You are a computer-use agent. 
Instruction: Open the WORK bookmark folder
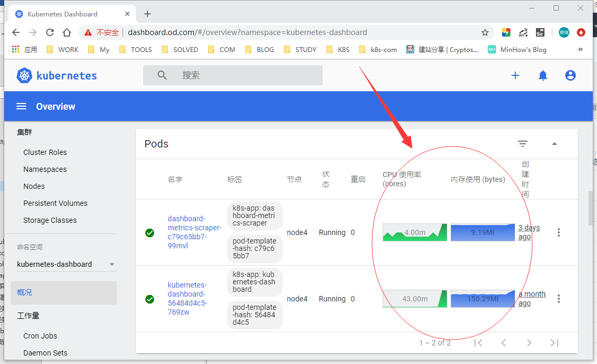63,49
